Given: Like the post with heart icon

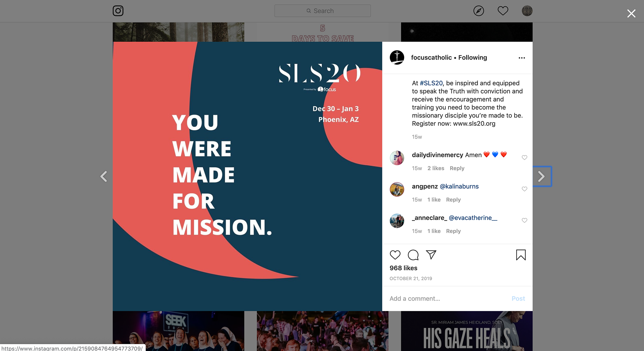Looking at the screenshot, I should pos(395,255).
